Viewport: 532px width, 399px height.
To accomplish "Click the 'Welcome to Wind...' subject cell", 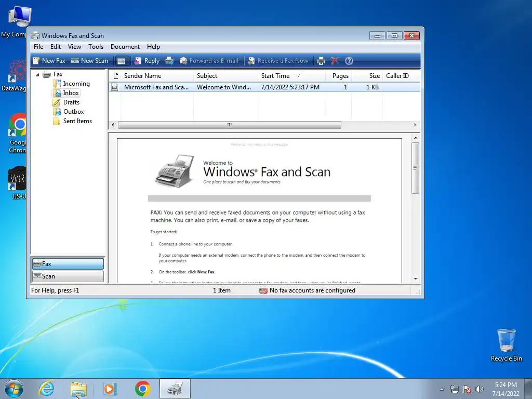I will pos(224,87).
